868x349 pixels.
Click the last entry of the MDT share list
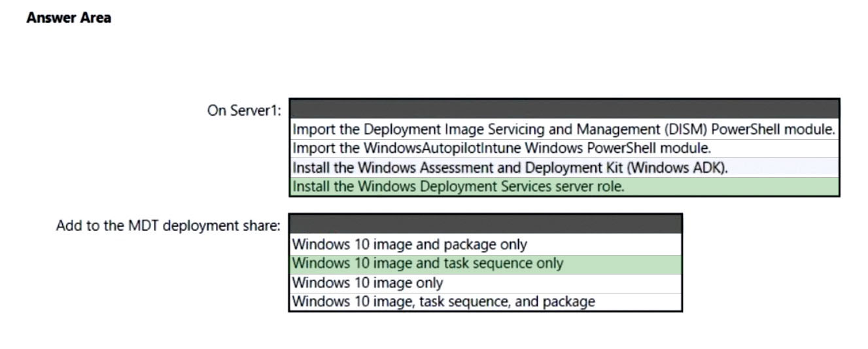pos(485,301)
